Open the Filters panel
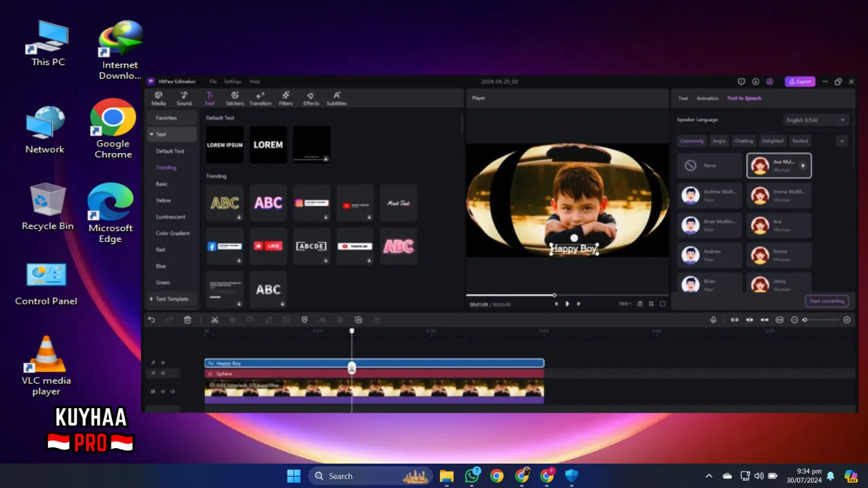The image size is (868, 488). coord(285,98)
